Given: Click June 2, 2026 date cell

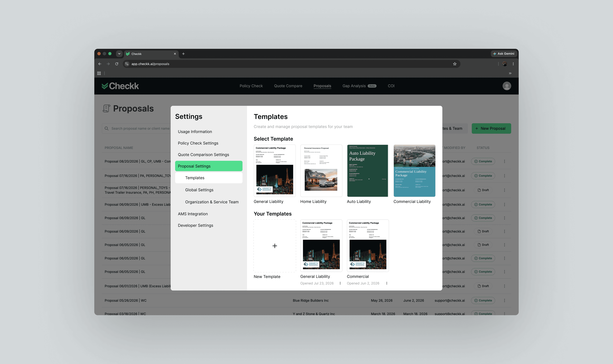Looking at the screenshot, I should coord(413,300).
